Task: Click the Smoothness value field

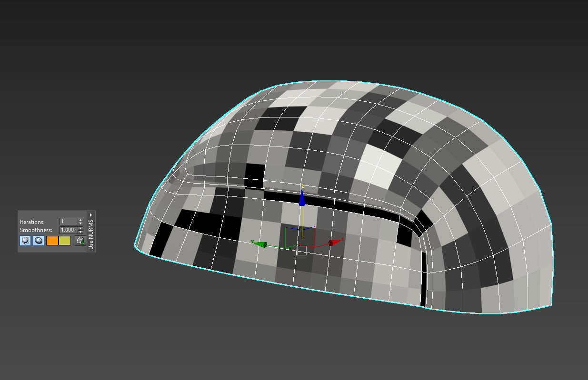Action: [69, 230]
